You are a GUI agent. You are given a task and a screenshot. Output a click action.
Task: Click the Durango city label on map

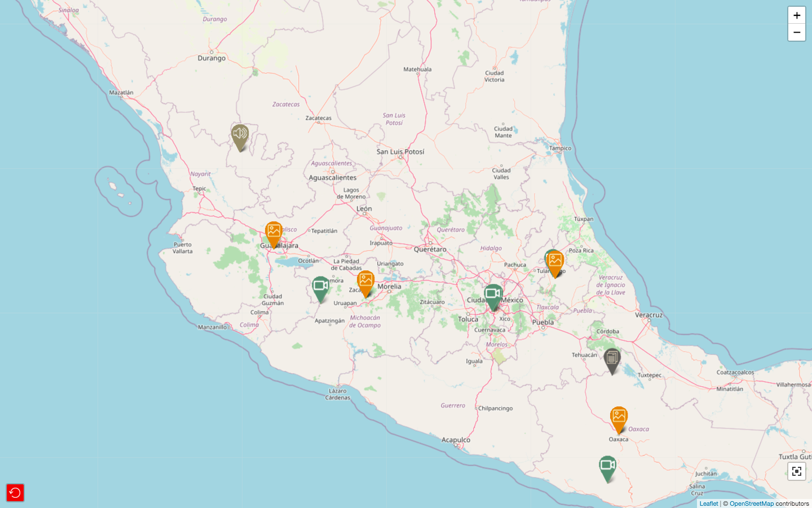211,58
